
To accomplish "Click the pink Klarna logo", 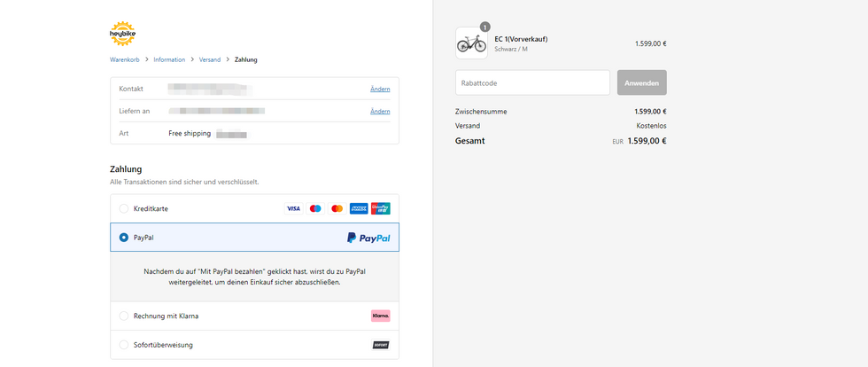I will [x=380, y=316].
